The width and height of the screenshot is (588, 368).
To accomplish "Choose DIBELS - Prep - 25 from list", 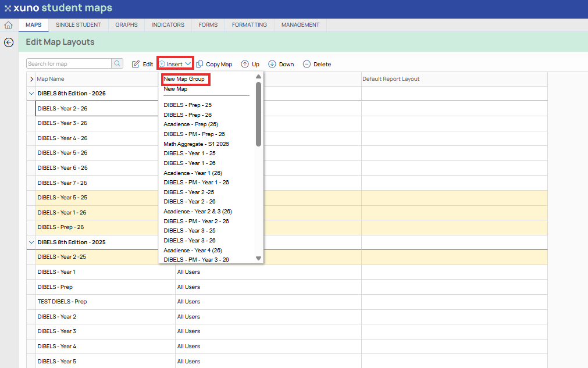I will 187,105.
